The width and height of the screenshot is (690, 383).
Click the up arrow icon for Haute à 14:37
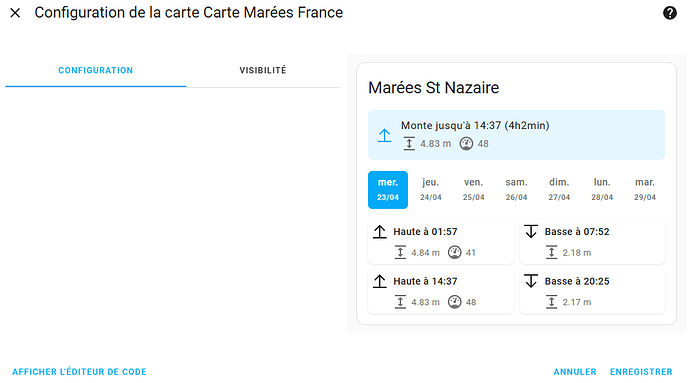click(x=379, y=281)
